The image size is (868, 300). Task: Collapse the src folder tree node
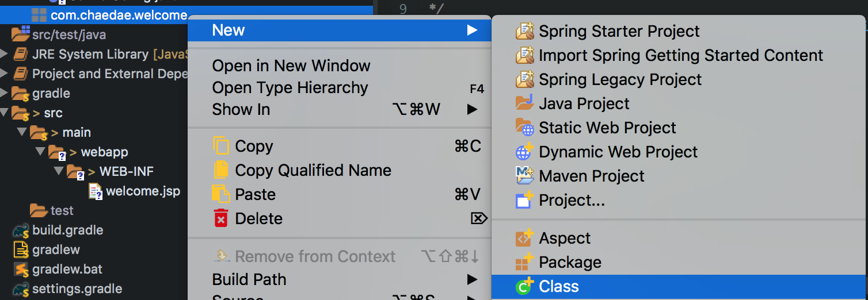click(5, 113)
